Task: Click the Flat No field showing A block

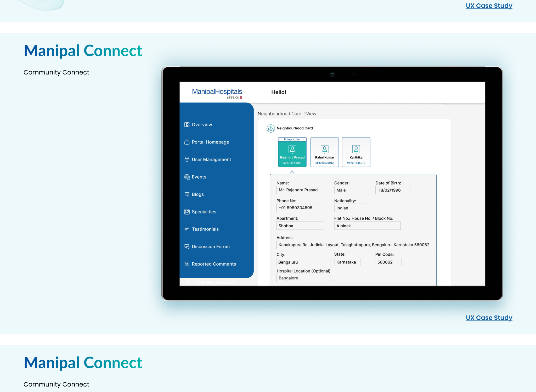Action: pyautogui.click(x=367, y=226)
